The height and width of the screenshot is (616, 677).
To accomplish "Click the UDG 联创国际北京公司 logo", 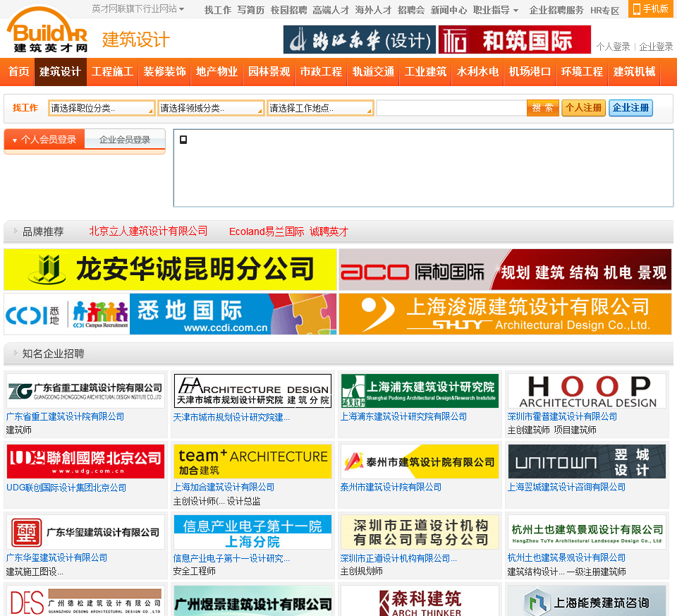I will [85, 461].
